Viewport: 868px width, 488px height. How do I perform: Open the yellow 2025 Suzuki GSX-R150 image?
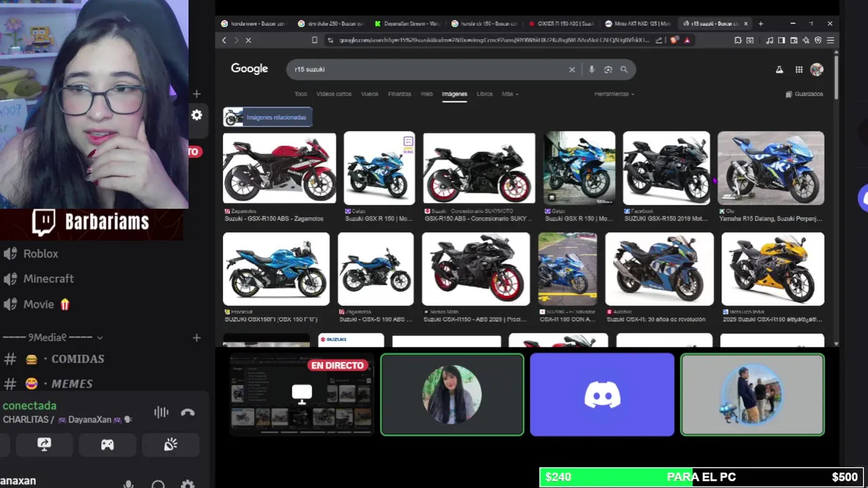tap(773, 269)
